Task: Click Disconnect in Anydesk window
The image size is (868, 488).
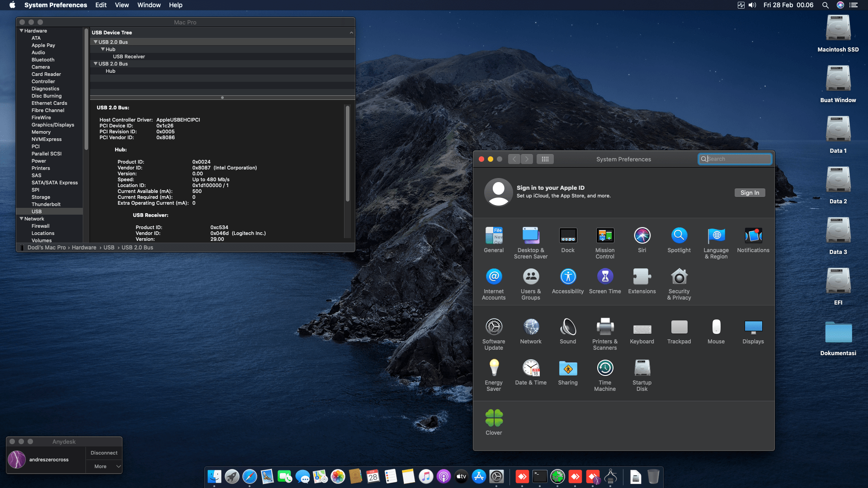Action: pos(104,453)
